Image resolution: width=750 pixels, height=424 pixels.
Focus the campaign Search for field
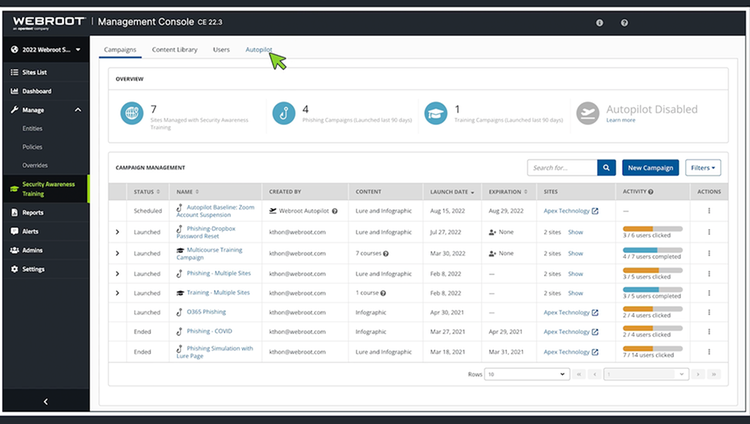pyautogui.click(x=562, y=167)
